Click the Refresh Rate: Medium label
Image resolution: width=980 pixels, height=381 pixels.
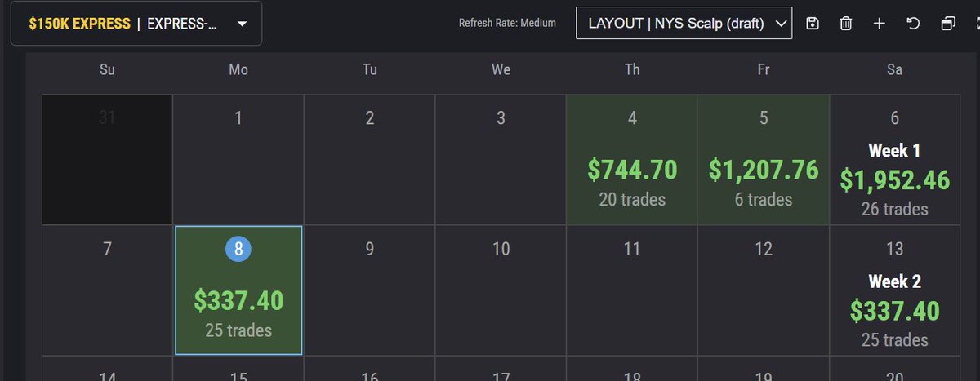click(507, 23)
